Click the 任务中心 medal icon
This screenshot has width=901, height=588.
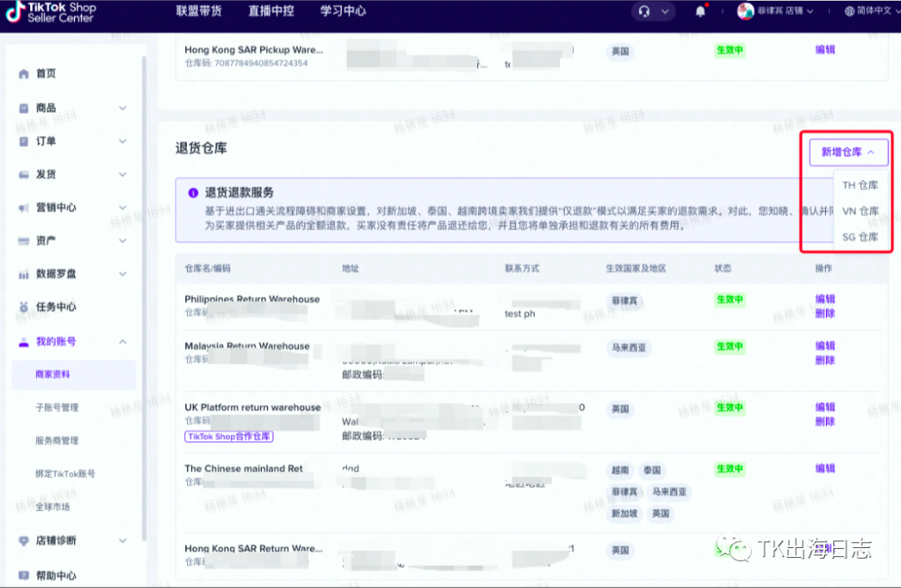coord(23,308)
